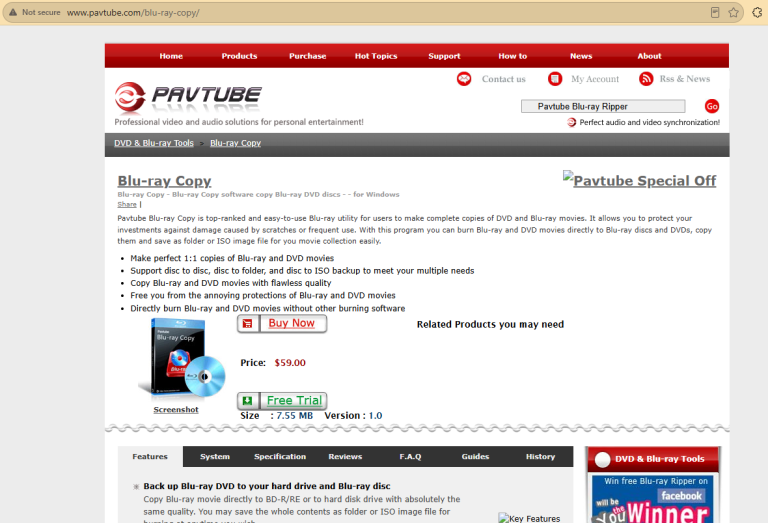Click the facebook Winner promo banner
The image size is (768, 523).
pyautogui.click(x=653, y=499)
